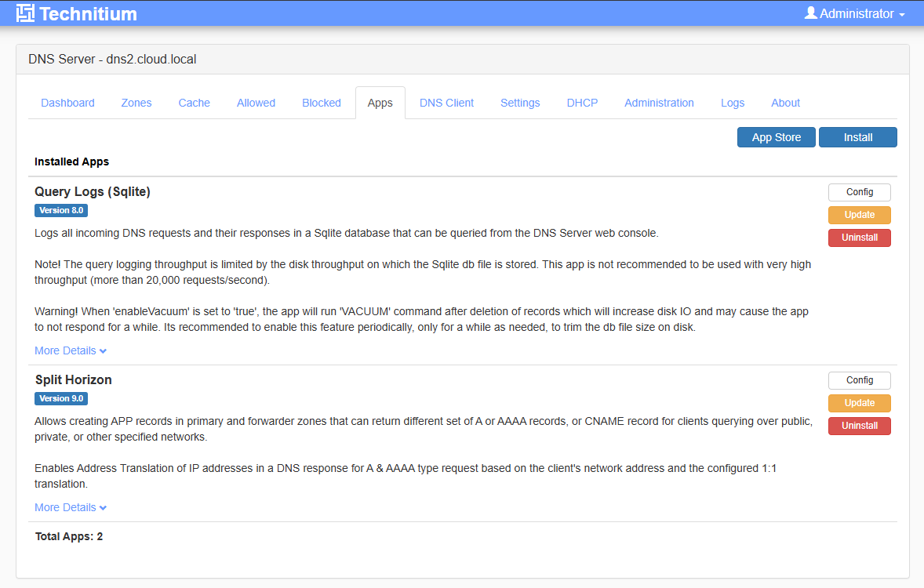Viewport: 924px width, 588px height.
Task: Click the Query Logs (Sqlite) heading
Action: [93, 191]
